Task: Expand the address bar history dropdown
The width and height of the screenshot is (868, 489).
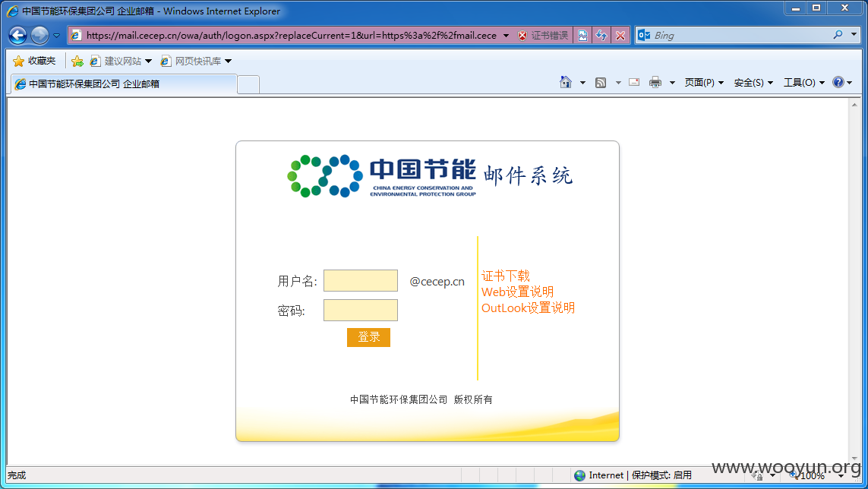Action: pos(506,36)
